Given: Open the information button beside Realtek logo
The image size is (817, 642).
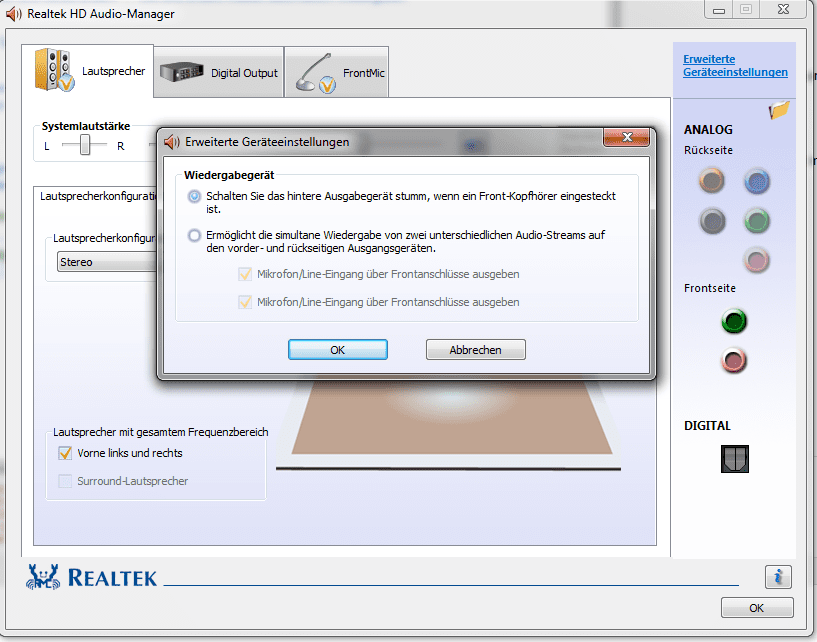Looking at the screenshot, I should click(x=778, y=577).
